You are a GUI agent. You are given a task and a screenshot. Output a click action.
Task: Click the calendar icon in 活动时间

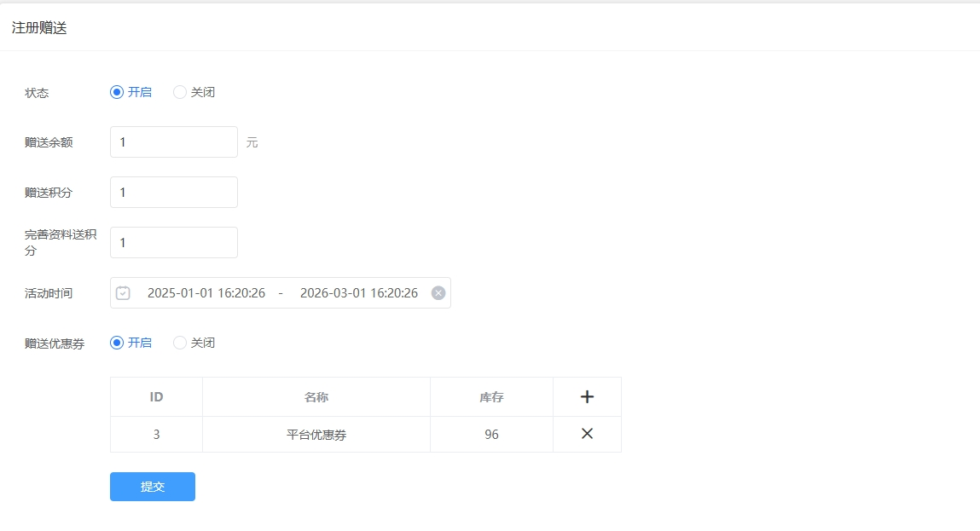(123, 293)
